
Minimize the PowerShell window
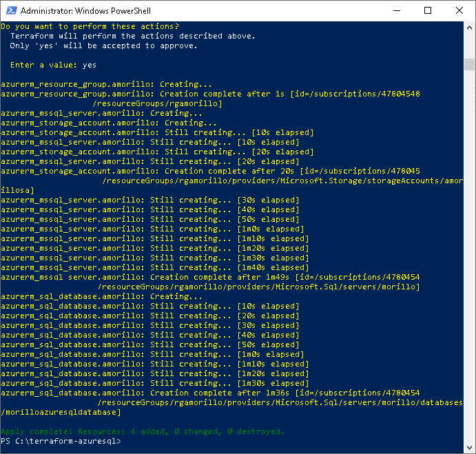click(x=397, y=10)
